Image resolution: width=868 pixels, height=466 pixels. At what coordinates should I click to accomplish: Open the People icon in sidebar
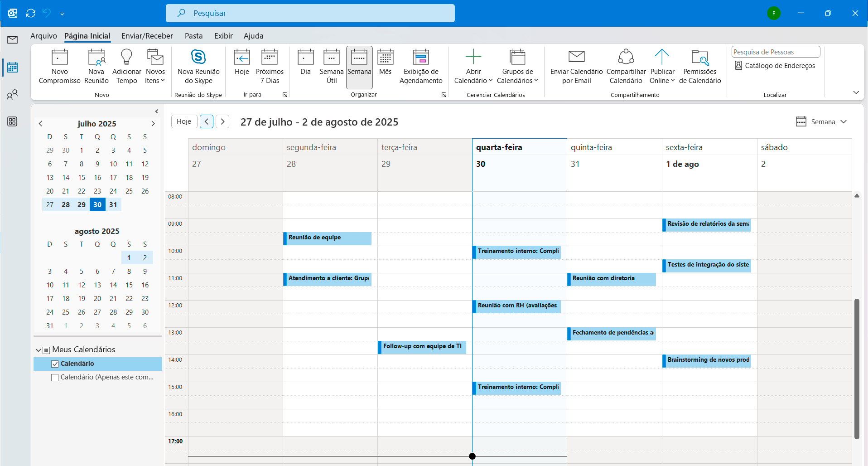pyautogui.click(x=12, y=95)
